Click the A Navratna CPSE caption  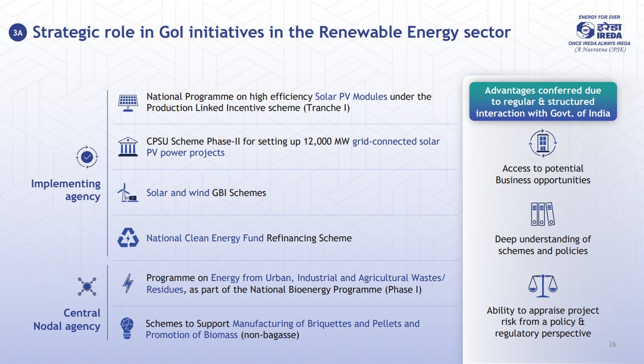600,50
